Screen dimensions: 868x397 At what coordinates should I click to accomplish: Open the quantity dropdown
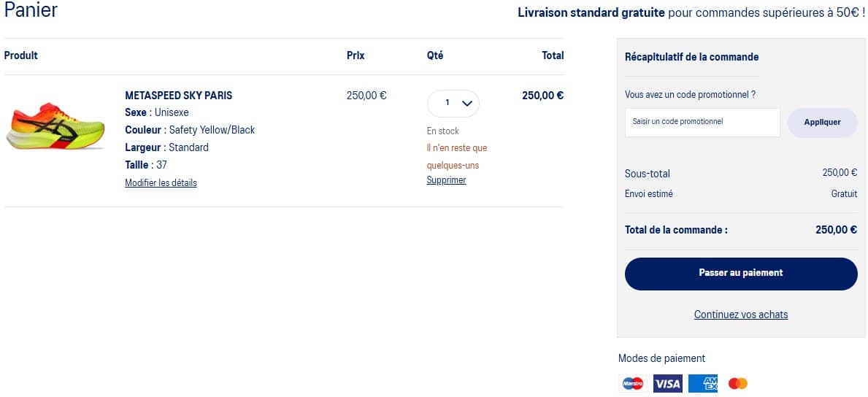tap(453, 104)
